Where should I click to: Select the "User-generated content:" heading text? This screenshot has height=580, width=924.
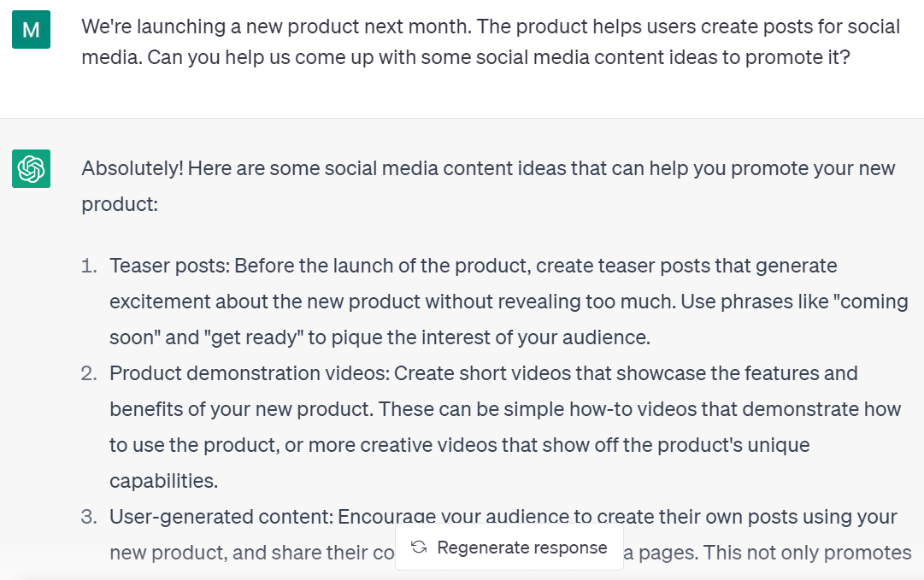[221, 517]
